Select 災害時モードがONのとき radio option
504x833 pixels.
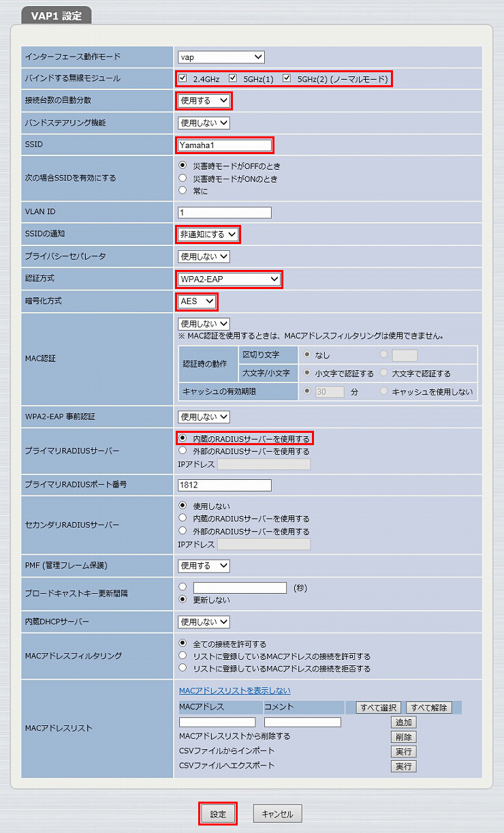pyautogui.click(x=183, y=178)
